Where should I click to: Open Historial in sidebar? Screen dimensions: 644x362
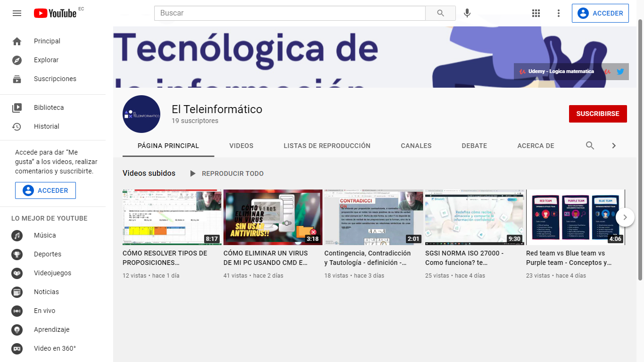(53, 127)
